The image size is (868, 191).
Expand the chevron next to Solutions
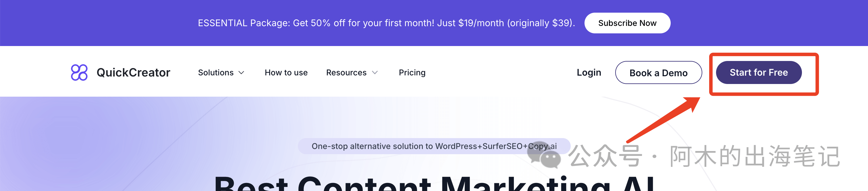pos(241,73)
